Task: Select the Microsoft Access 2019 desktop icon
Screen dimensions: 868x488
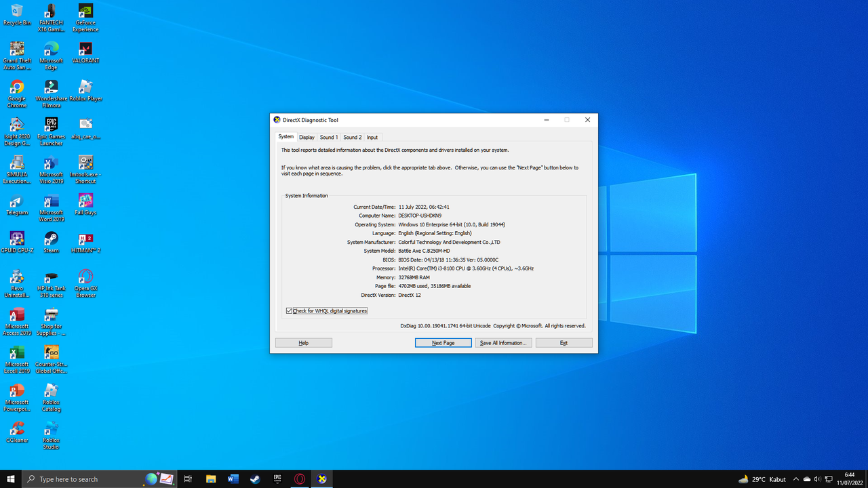Action: [17, 322]
